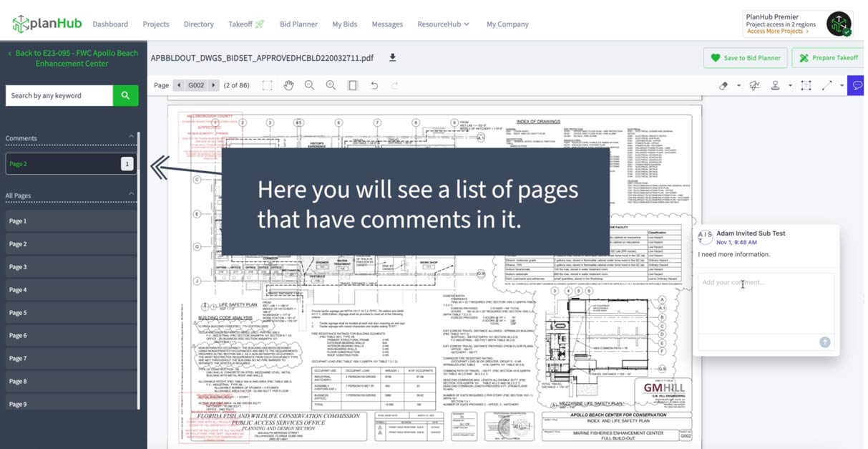Select the eraser tool

point(723,85)
